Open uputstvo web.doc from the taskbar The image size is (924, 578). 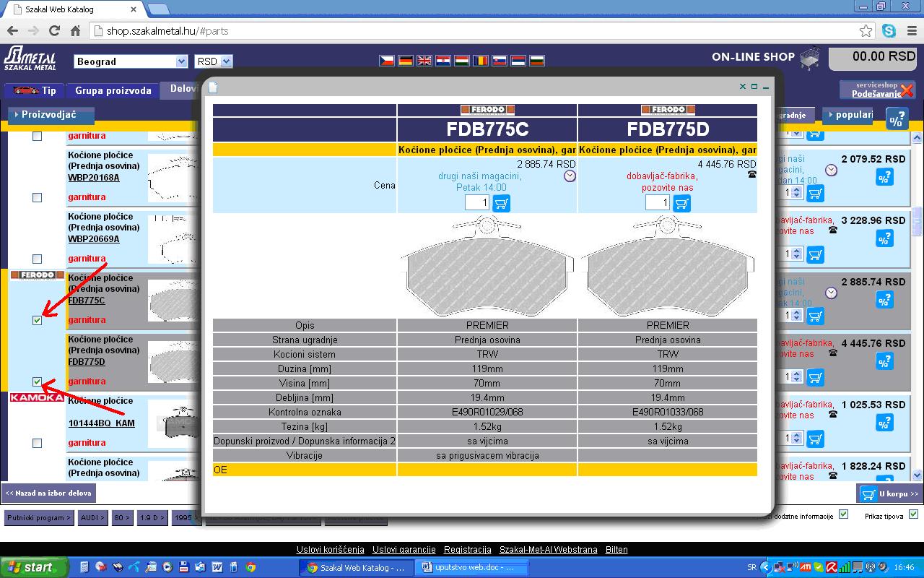point(473,567)
